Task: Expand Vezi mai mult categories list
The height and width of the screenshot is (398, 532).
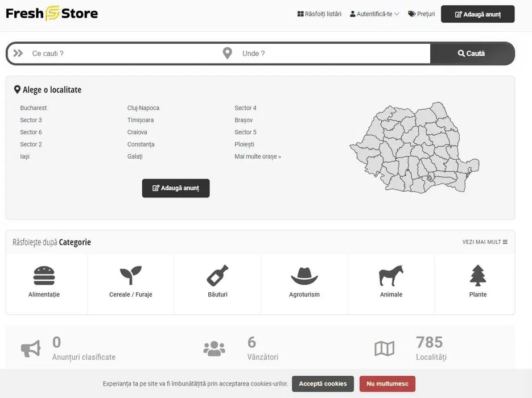Action: coord(485,242)
